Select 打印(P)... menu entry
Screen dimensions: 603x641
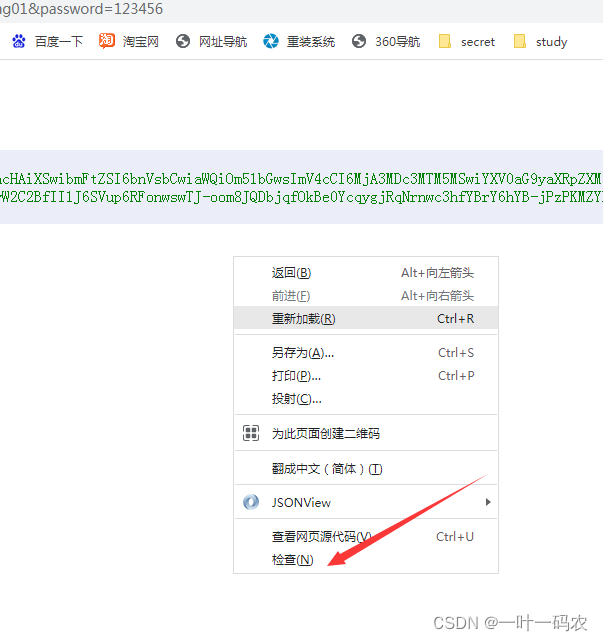click(x=366, y=375)
